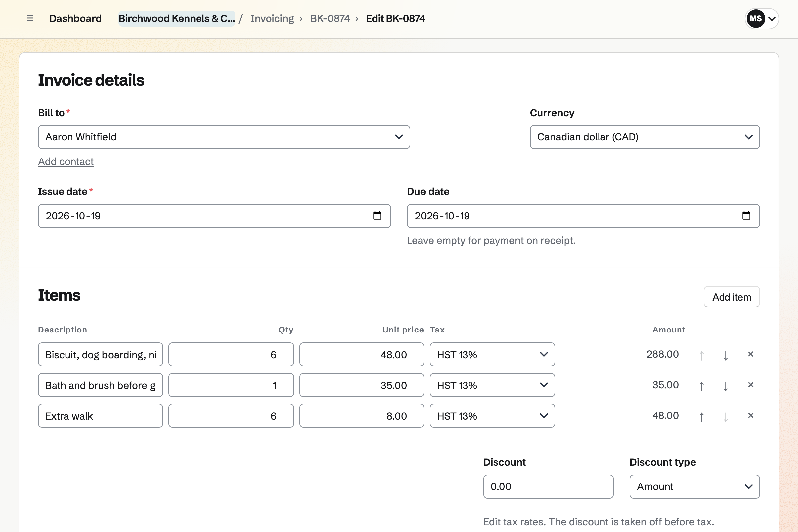Edit unit price 8.00 field
This screenshot has height=532, width=798.
point(362,416)
